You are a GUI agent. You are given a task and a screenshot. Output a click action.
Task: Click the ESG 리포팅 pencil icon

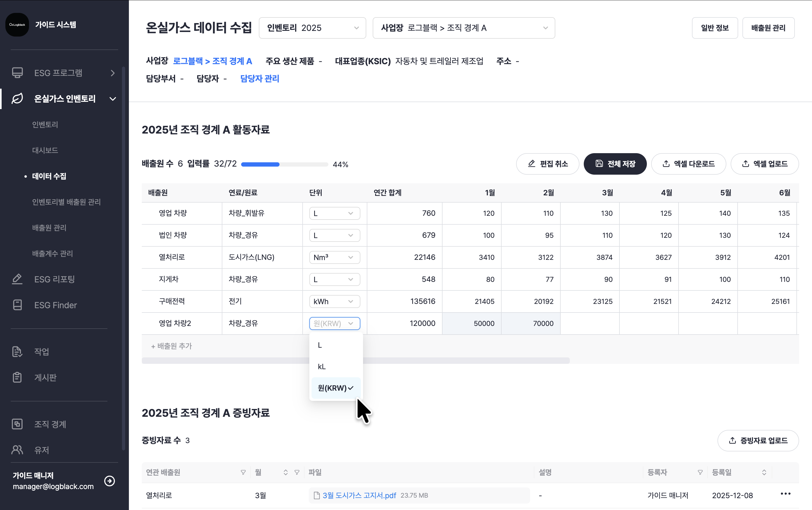tap(17, 279)
